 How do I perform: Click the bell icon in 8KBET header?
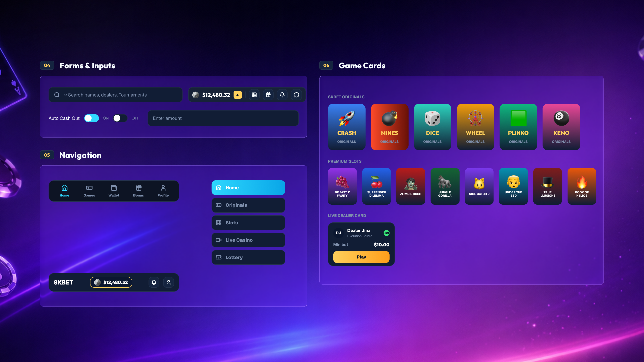[154, 282]
